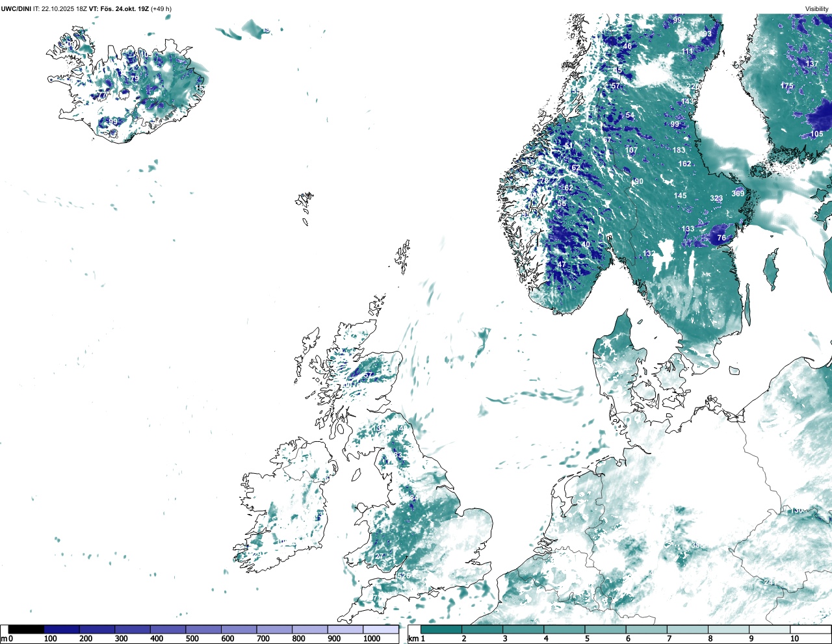Image resolution: width=832 pixels, height=644 pixels.
Task: Click the '137' visibility value in Finland
Action: pyautogui.click(x=812, y=64)
